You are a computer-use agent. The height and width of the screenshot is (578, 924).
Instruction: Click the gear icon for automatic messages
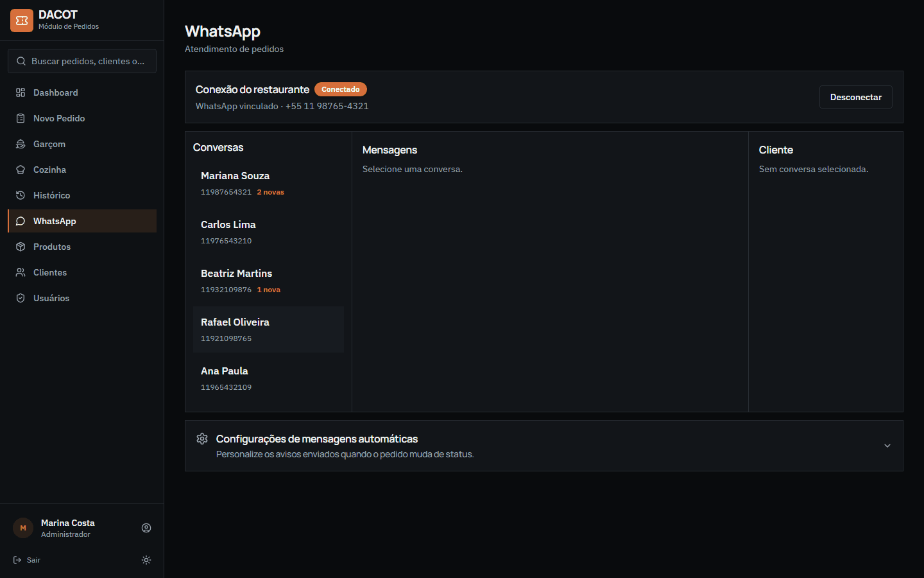(202, 439)
